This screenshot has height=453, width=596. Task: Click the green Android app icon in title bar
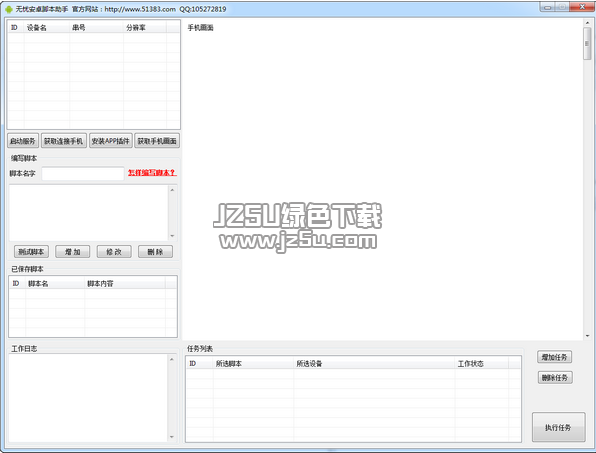tap(8, 9)
